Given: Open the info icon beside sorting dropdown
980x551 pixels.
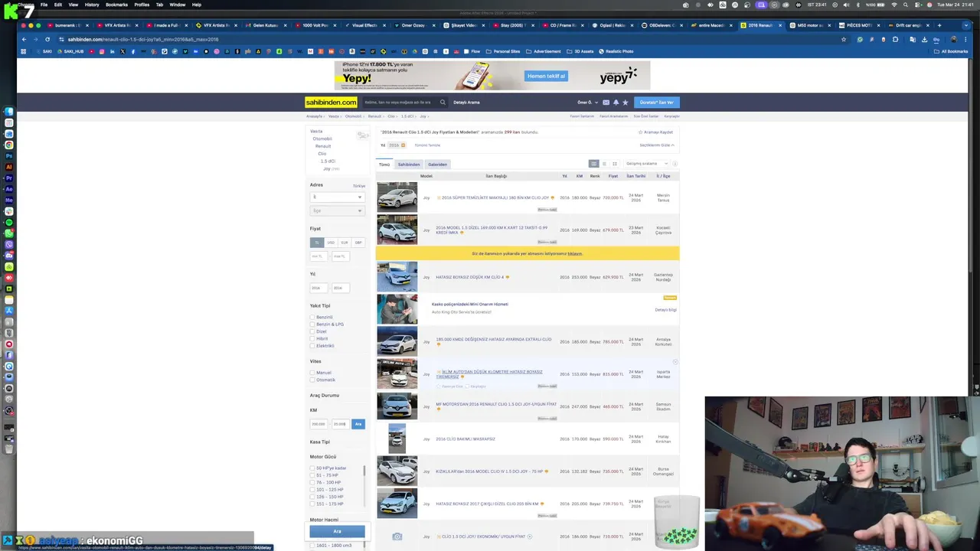Looking at the screenshot, I should (675, 164).
